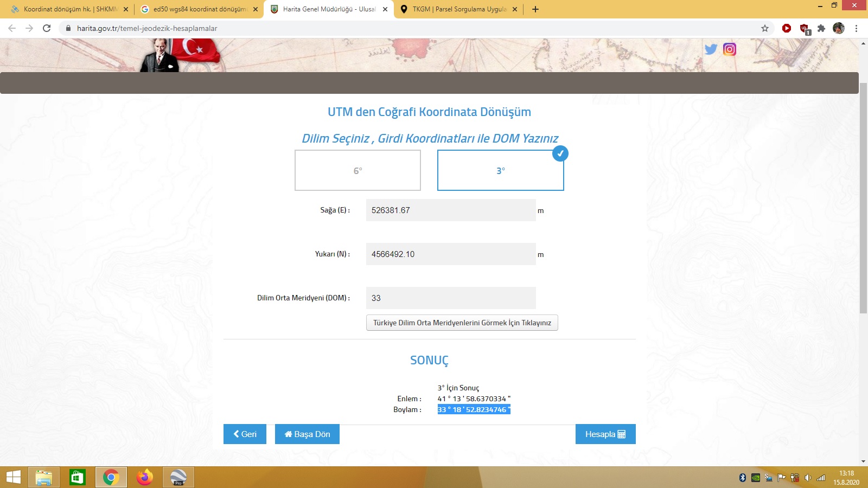The width and height of the screenshot is (868, 488).
Task: Click the Sağa (E) input field
Action: pos(450,210)
